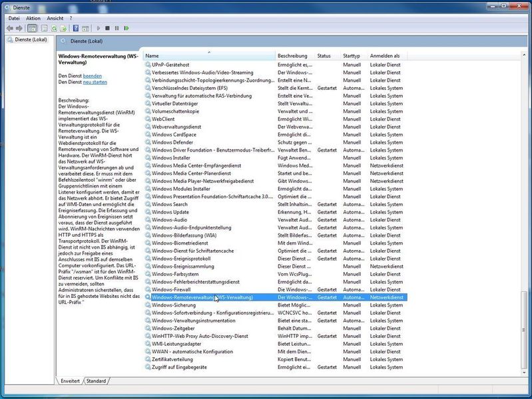Select Windows Media Player-Netzwerkfreigabedienst
Image resolution: width=532 pixels, height=399 pixels.
[276, 181]
